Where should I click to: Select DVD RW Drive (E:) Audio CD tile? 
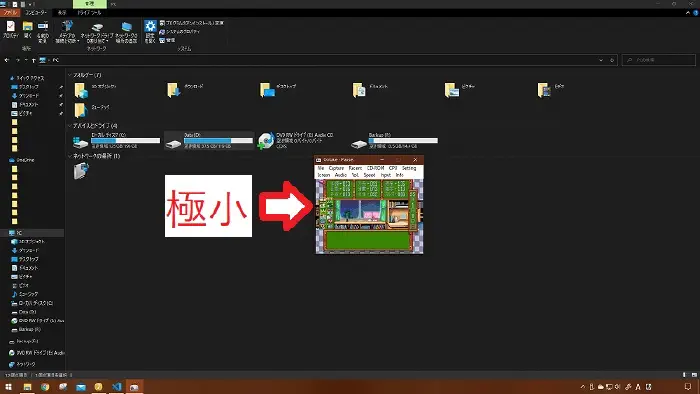pos(296,140)
